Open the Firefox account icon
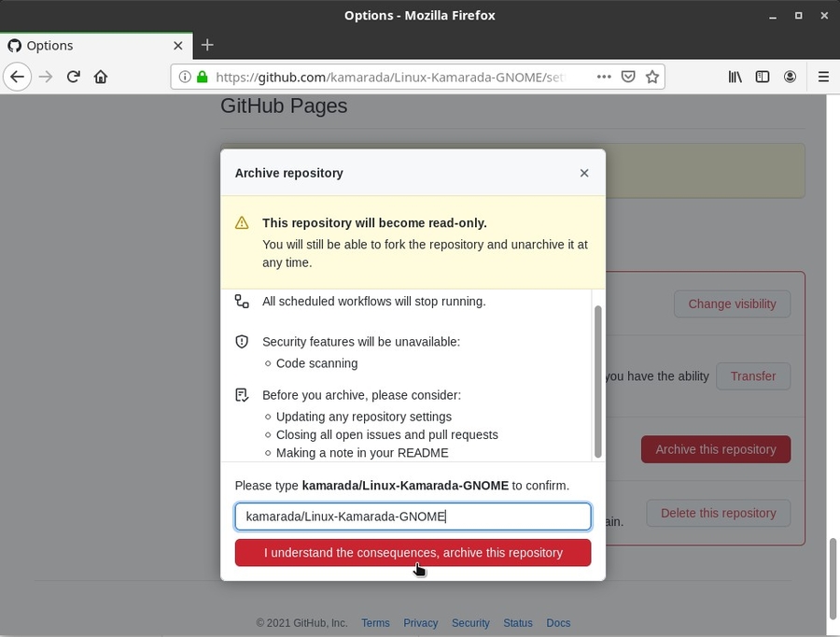This screenshot has width=840, height=637. pos(791,77)
